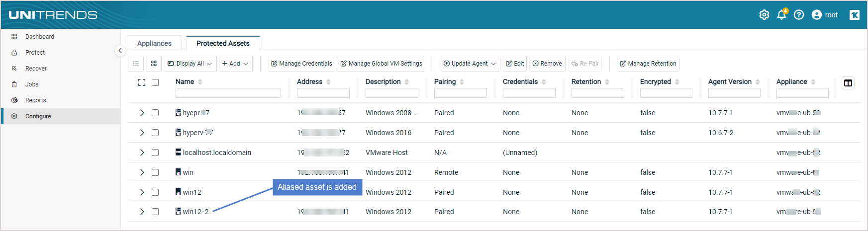Viewport: 868px width, 231px height.
Task: Click Manage Global VM Settings button
Action: 382,64
